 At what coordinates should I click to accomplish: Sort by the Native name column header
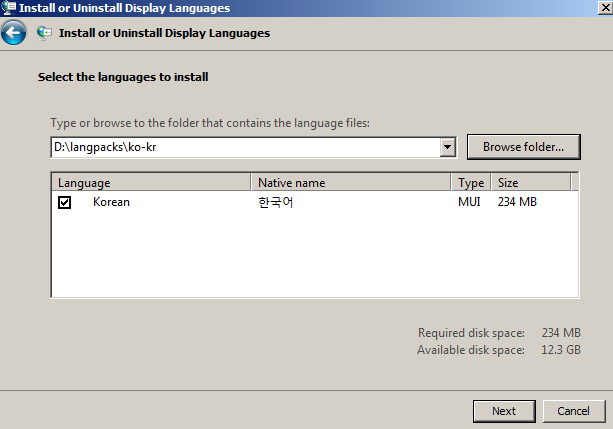coord(351,182)
